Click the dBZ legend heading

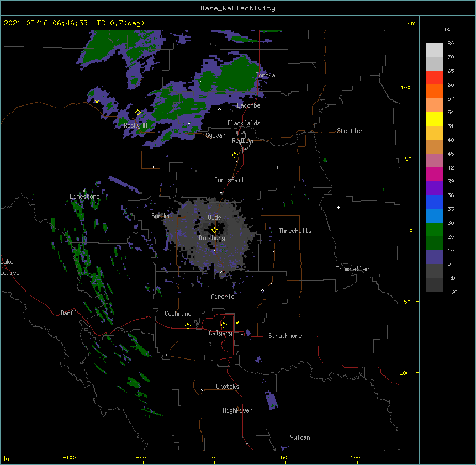point(447,29)
